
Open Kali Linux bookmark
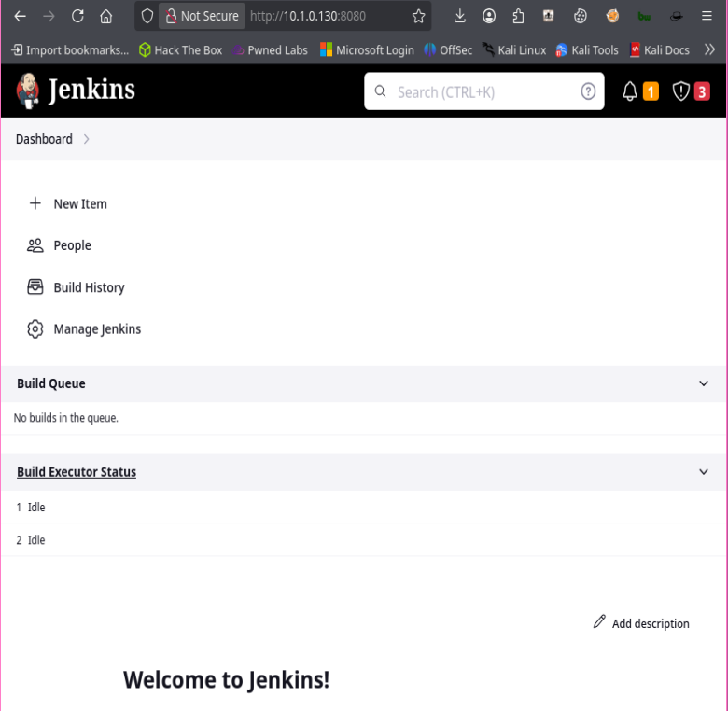(x=513, y=50)
